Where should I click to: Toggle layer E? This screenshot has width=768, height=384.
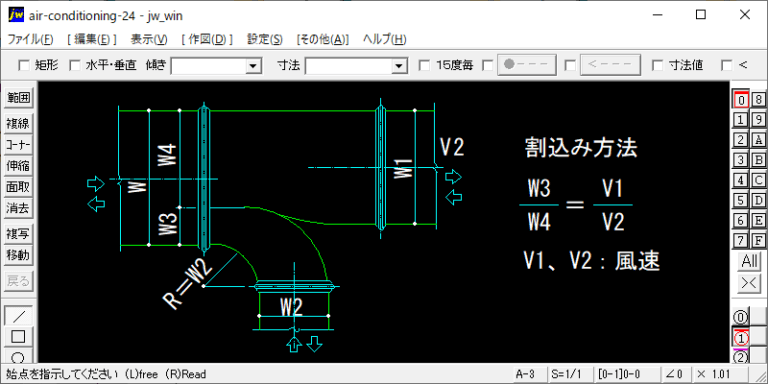(758, 220)
